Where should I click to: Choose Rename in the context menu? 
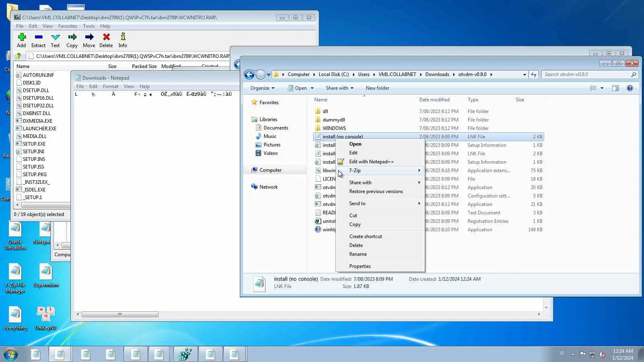pos(380,254)
